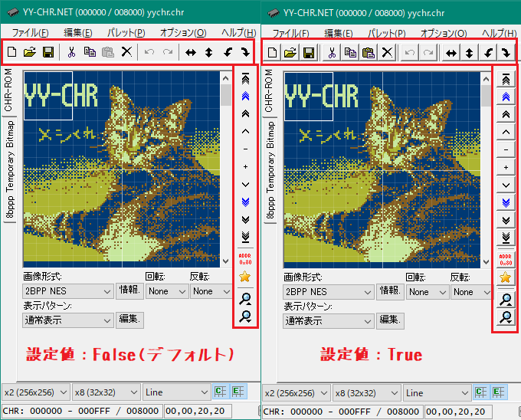Click 情報 button in right window
The image size is (521, 420).
coord(390,291)
